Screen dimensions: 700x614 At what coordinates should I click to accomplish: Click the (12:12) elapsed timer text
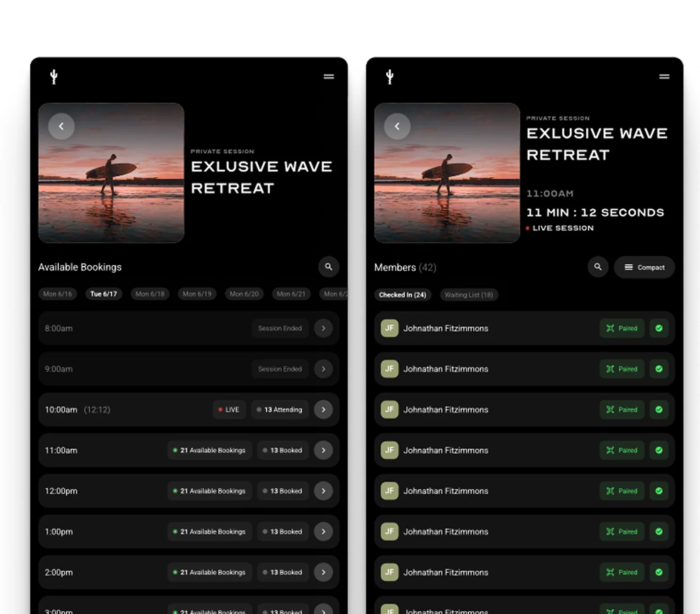tap(97, 409)
